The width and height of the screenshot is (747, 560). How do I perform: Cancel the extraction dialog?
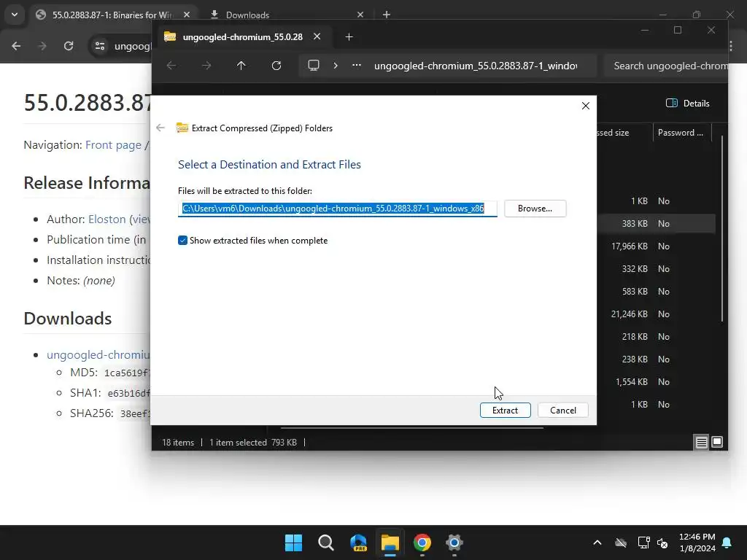pos(562,410)
